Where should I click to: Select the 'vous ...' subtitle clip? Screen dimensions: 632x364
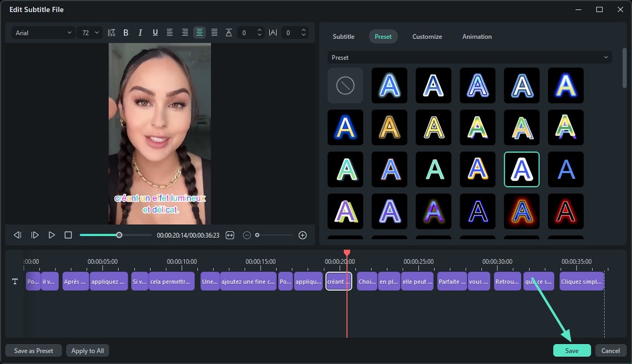(479, 281)
